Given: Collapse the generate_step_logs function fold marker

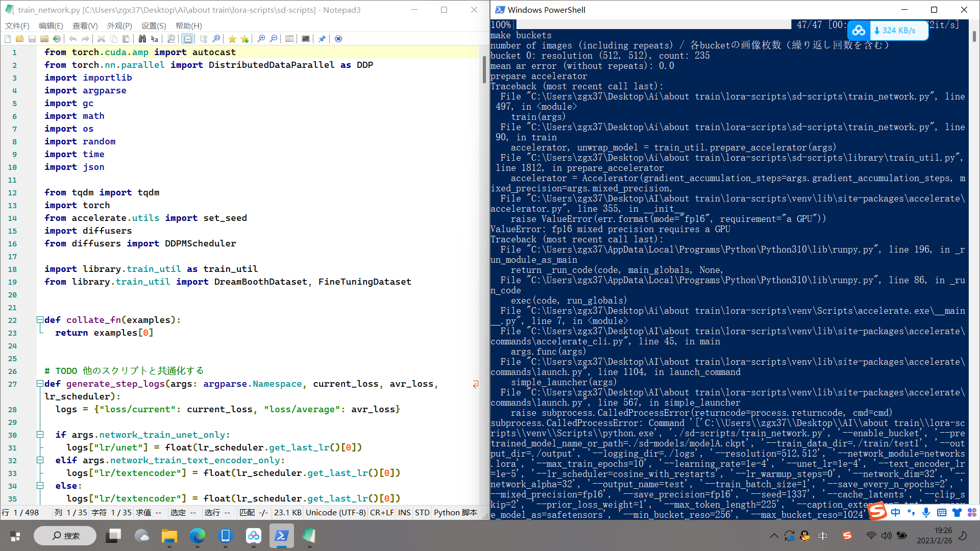Looking at the screenshot, I should (x=40, y=384).
